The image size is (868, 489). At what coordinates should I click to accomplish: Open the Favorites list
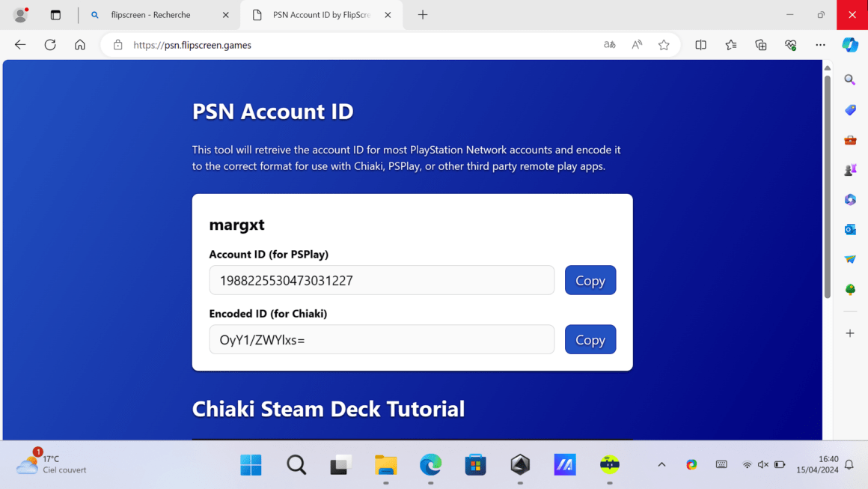(731, 45)
